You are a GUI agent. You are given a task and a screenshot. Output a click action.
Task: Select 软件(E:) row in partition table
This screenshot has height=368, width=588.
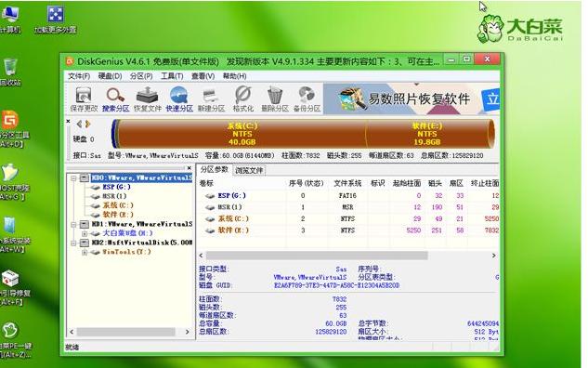[x=348, y=230]
